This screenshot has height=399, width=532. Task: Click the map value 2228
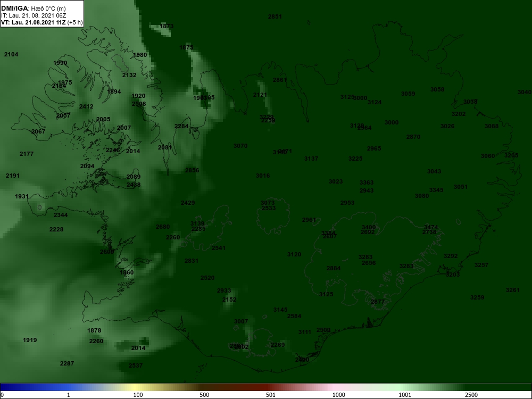(56, 229)
